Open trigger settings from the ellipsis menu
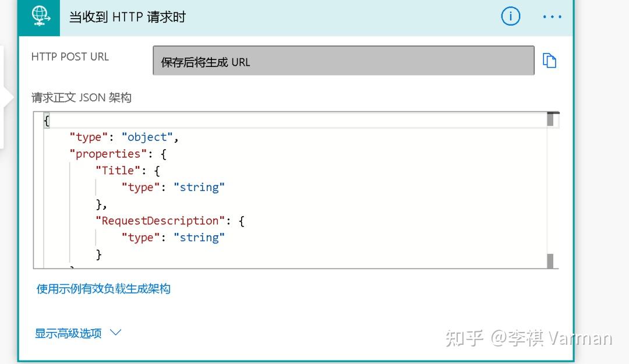The image size is (629, 364). point(552,16)
